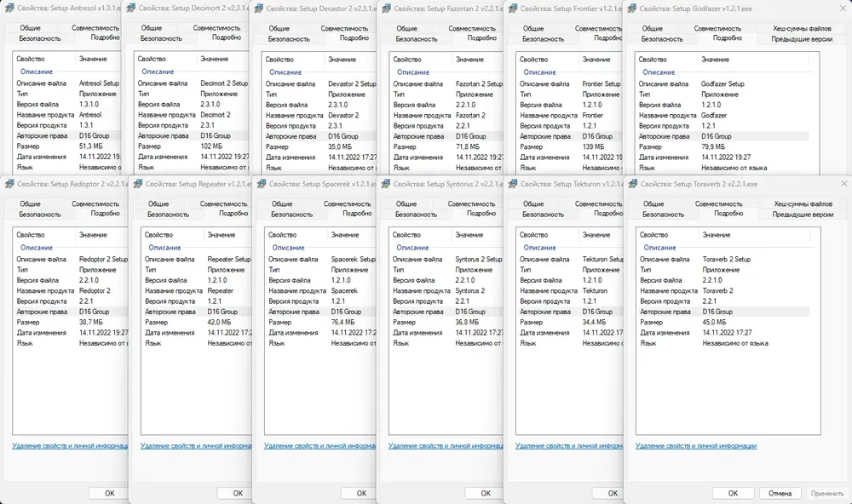Click the installer icon in Setup Antresol title bar

(9, 9)
